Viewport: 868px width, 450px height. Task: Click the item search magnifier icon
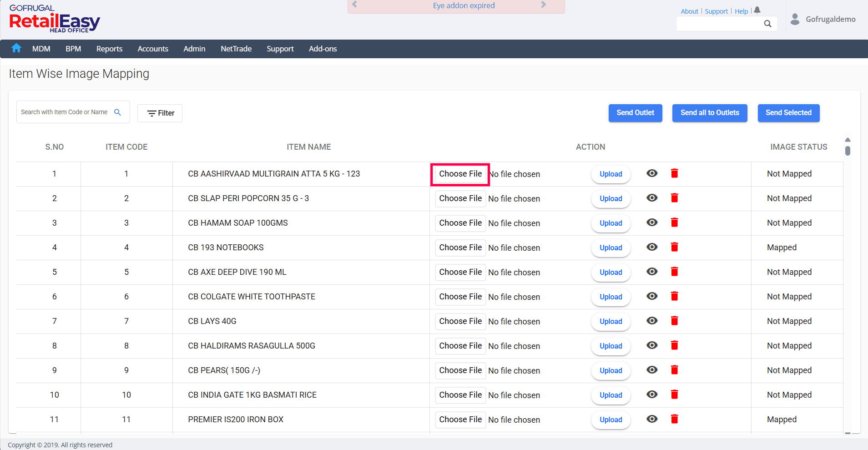pyautogui.click(x=117, y=112)
